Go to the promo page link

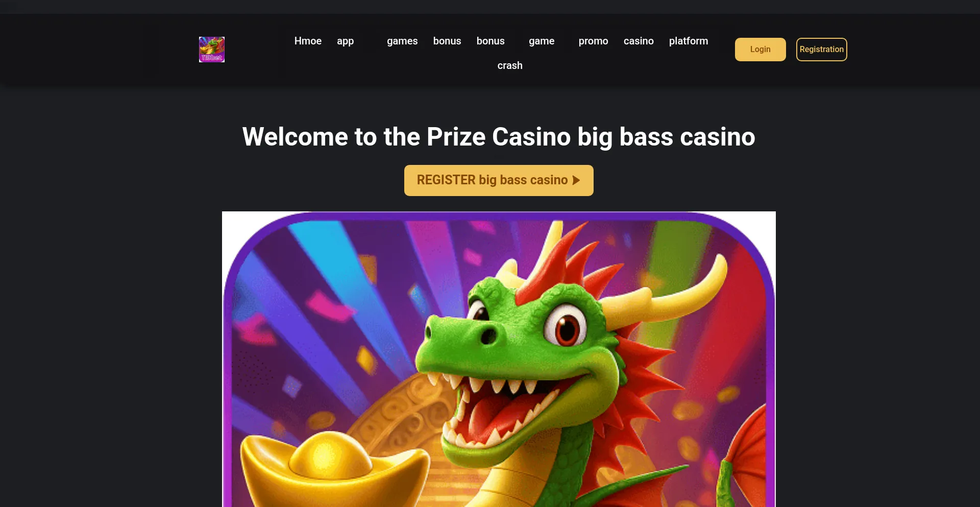click(x=593, y=41)
